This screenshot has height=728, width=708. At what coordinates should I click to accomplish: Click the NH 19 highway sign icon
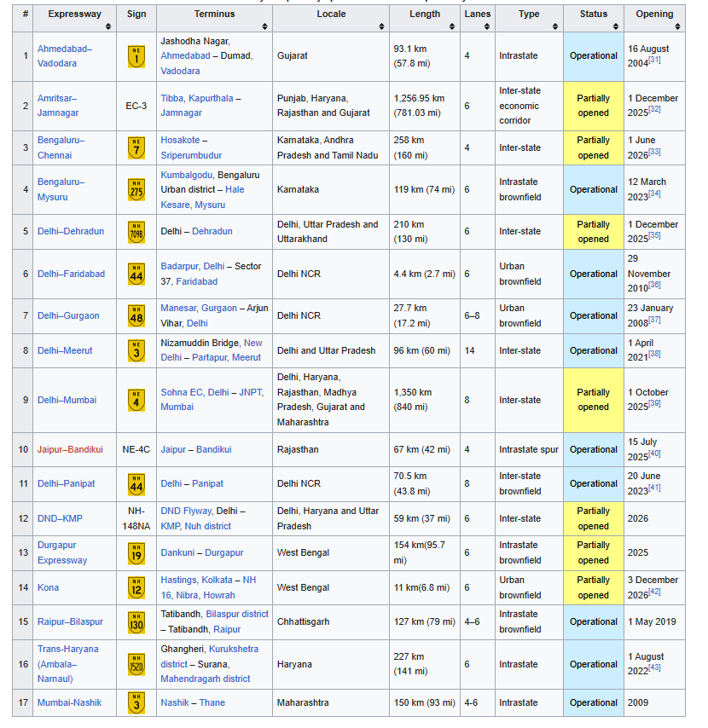(x=136, y=553)
